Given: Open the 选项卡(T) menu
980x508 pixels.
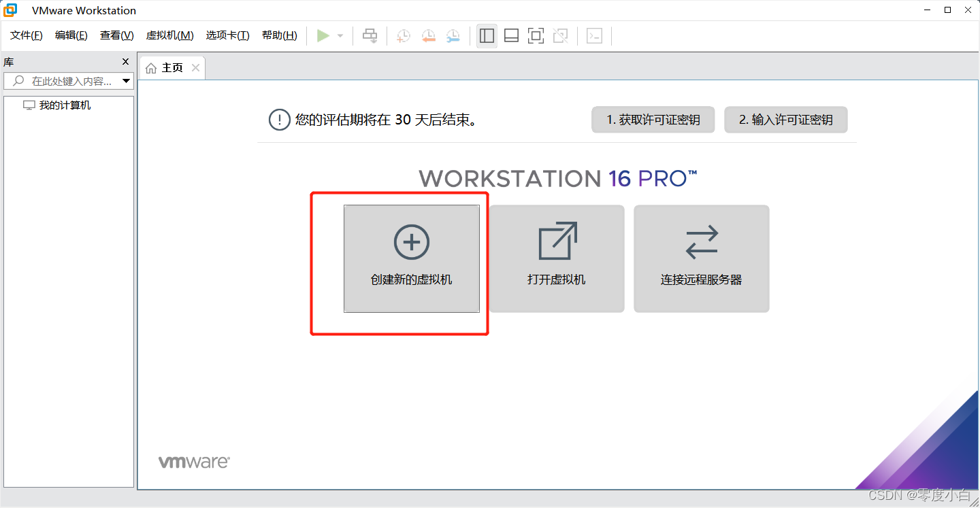Looking at the screenshot, I should 228,35.
